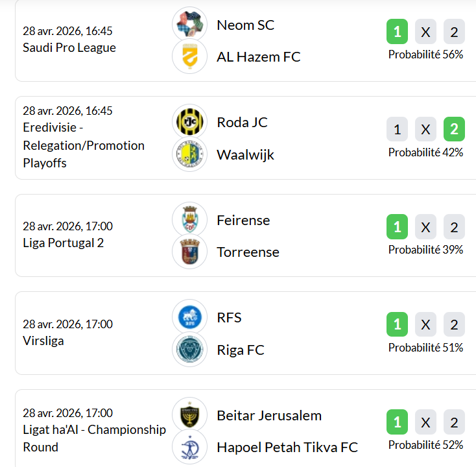Select away win 2 for Roda JC match
Screen dimensions: 476x467
(x=454, y=130)
